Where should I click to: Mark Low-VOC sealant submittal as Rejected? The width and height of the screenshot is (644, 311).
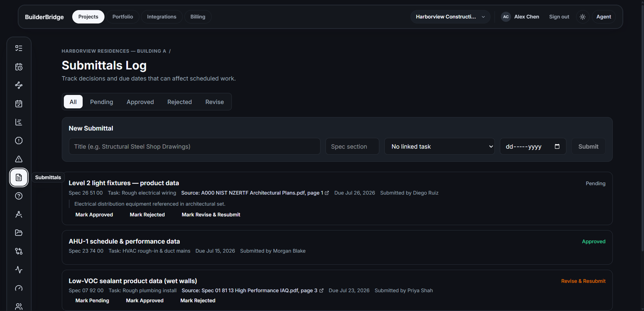tap(198, 301)
